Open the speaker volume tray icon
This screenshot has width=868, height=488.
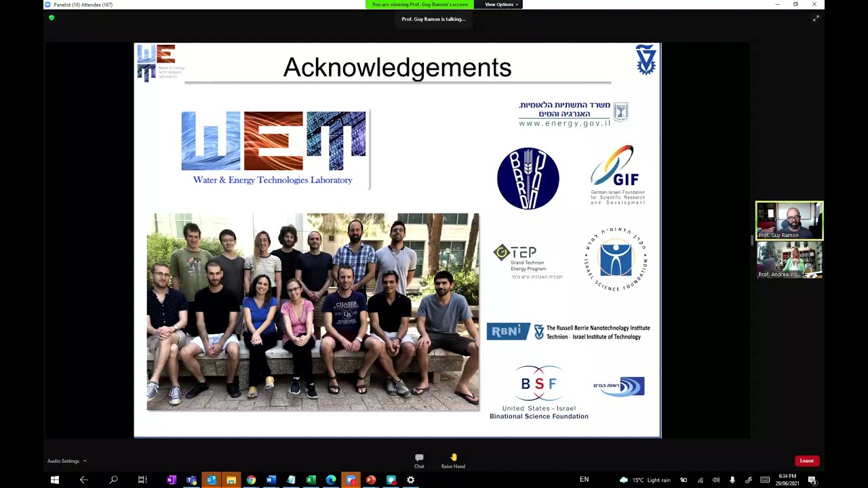click(x=716, y=480)
